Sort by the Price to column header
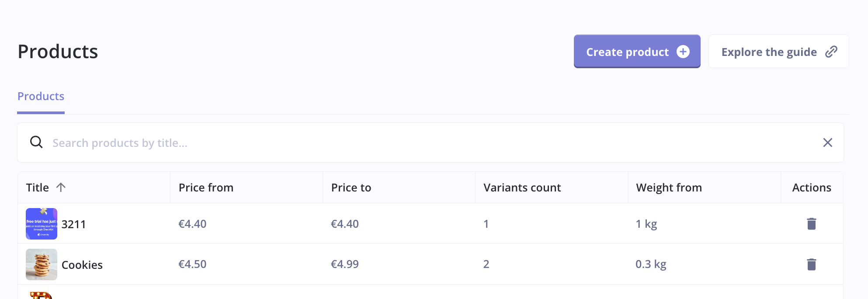Viewport: 868px width, 299px height. click(351, 187)
